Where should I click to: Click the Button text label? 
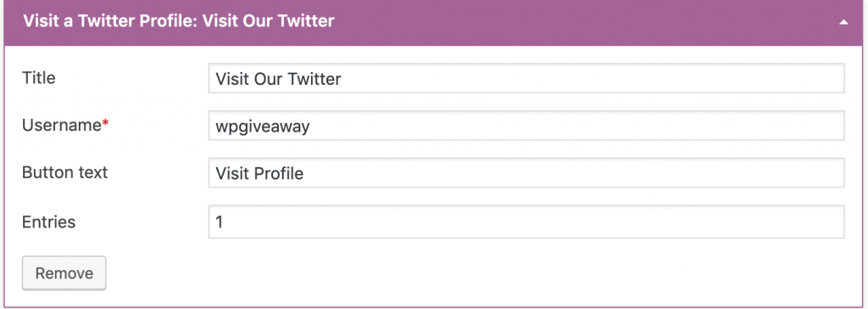64,172
